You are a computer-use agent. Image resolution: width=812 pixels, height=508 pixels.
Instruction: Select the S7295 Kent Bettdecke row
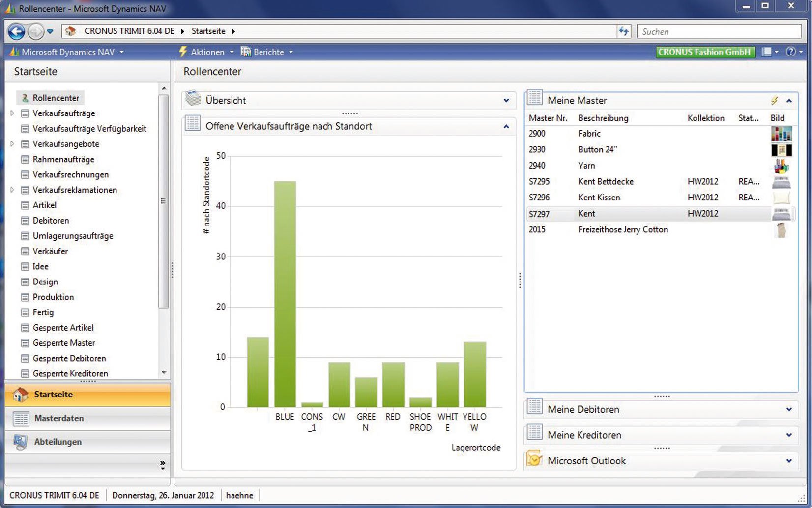coord(660,182)
